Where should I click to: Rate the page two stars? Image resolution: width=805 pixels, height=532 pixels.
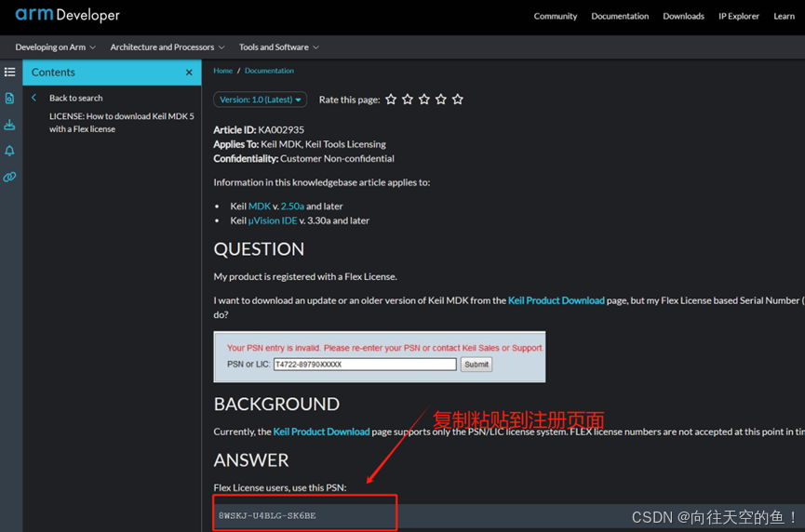408,99
